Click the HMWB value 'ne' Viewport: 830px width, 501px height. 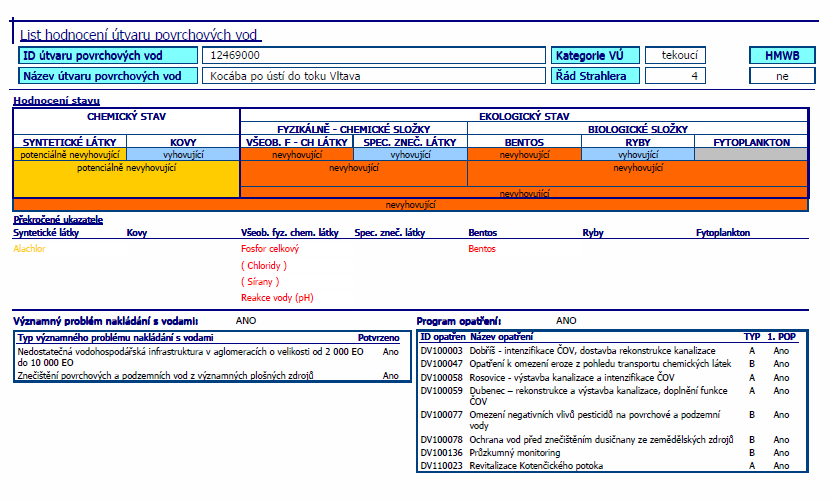(x=782, y=76)
